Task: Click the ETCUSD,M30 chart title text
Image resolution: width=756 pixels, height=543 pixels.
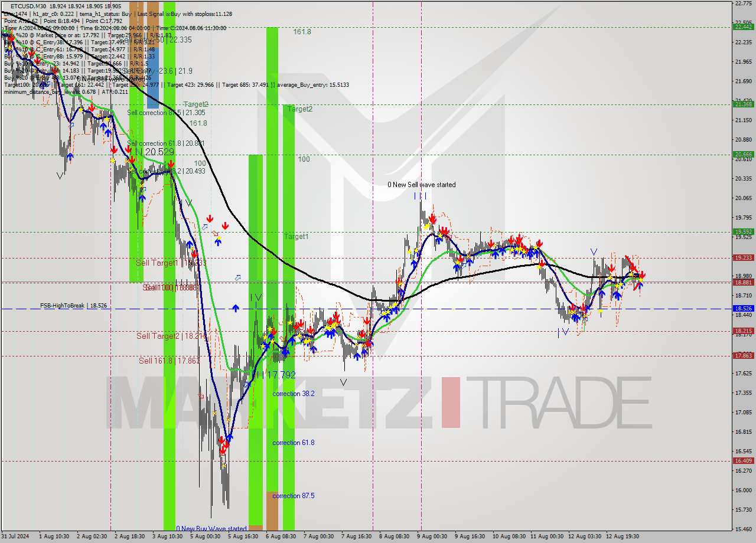Action: tap(27, 5)
